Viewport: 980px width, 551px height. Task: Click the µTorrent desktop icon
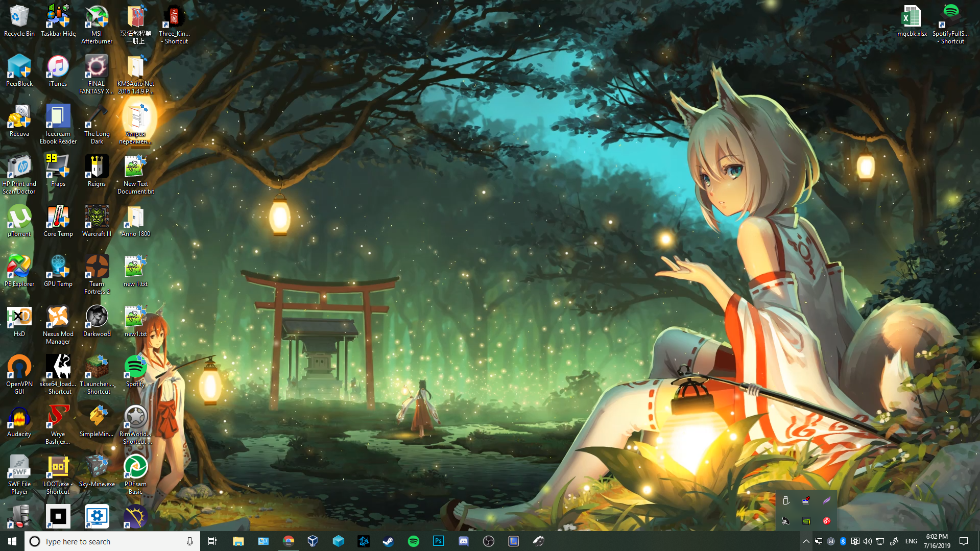(19, 221)
